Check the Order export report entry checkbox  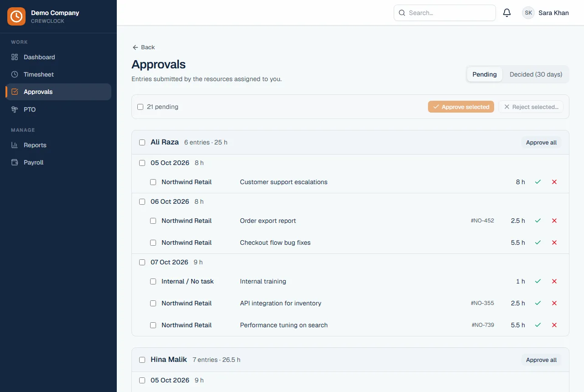(x=153, y=221)
